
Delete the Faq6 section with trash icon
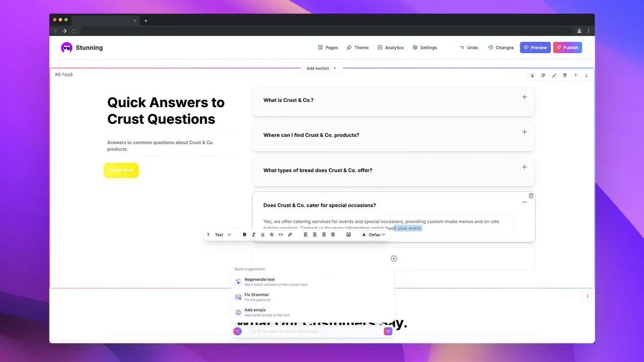coord(565,76)
